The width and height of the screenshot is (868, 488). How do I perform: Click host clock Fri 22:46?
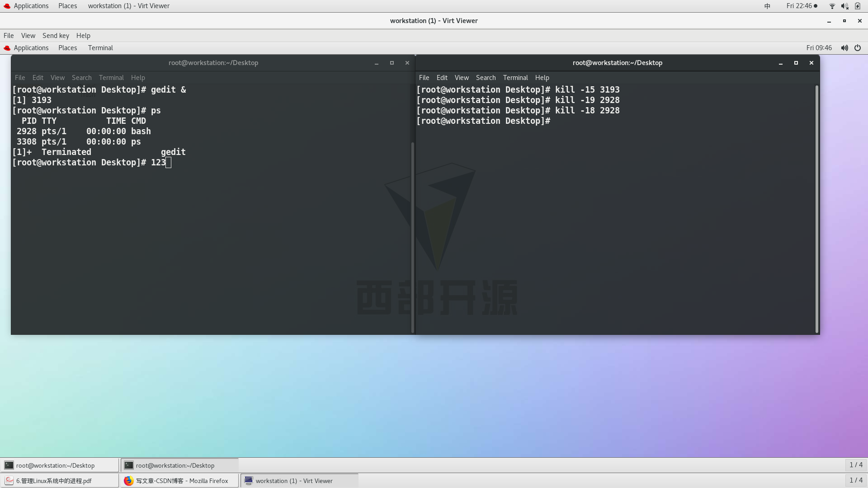click(x=799, y=6)
